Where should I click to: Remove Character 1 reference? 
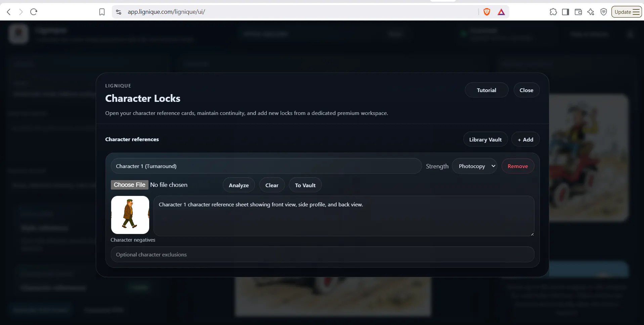pyautogui.click(x=518, y=166)
